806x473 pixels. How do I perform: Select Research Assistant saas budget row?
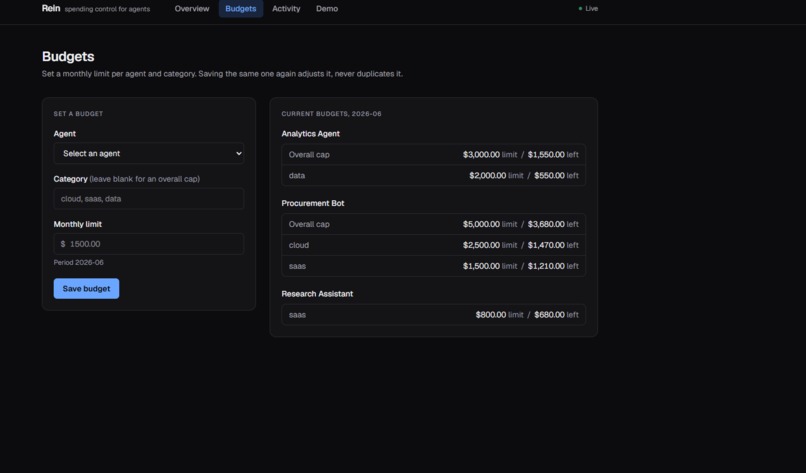pos(433,315)
